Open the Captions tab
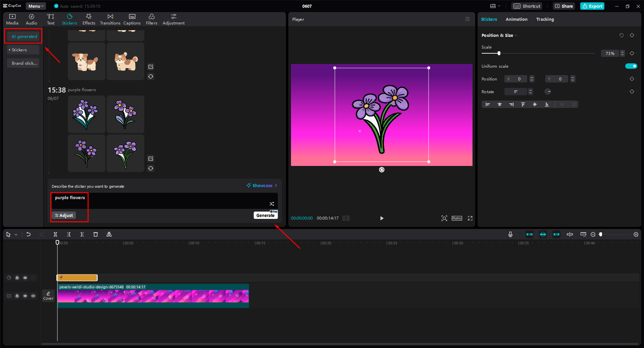This screenshot has width=644, height=348. (132, 20)
